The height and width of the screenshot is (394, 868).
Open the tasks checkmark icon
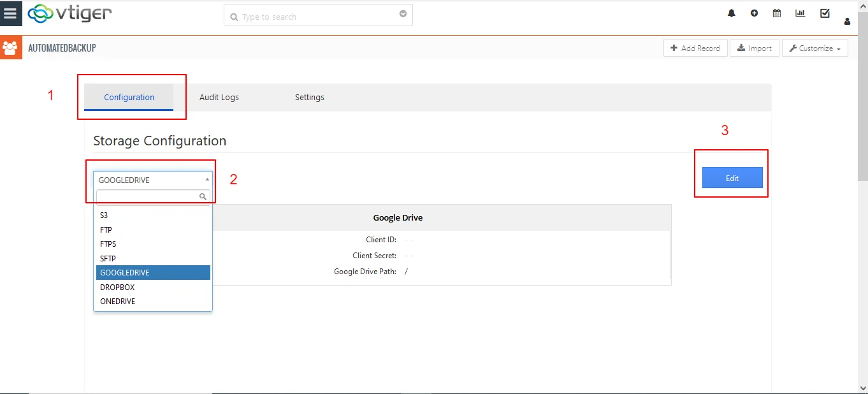pyautogui.click(x=825, y=13)
